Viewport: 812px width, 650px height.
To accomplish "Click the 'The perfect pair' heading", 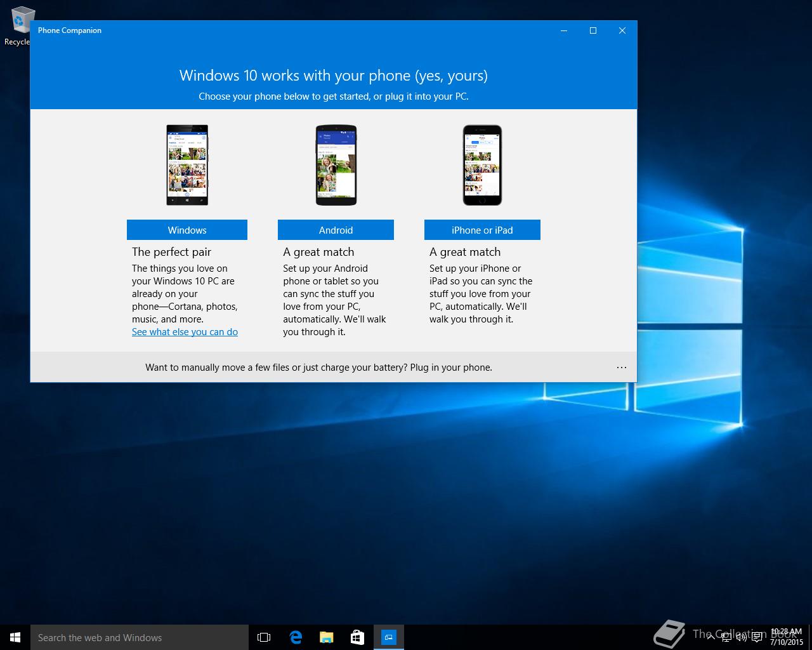I will (171, 252).
